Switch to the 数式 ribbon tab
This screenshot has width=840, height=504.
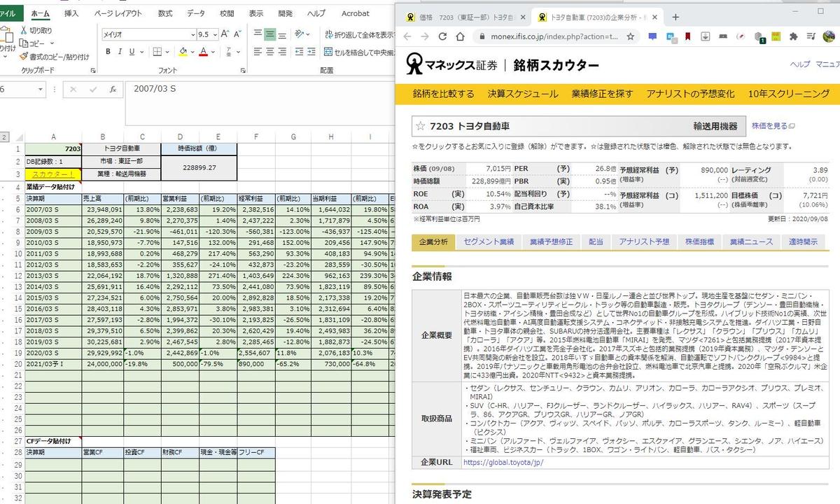point(165,13)
